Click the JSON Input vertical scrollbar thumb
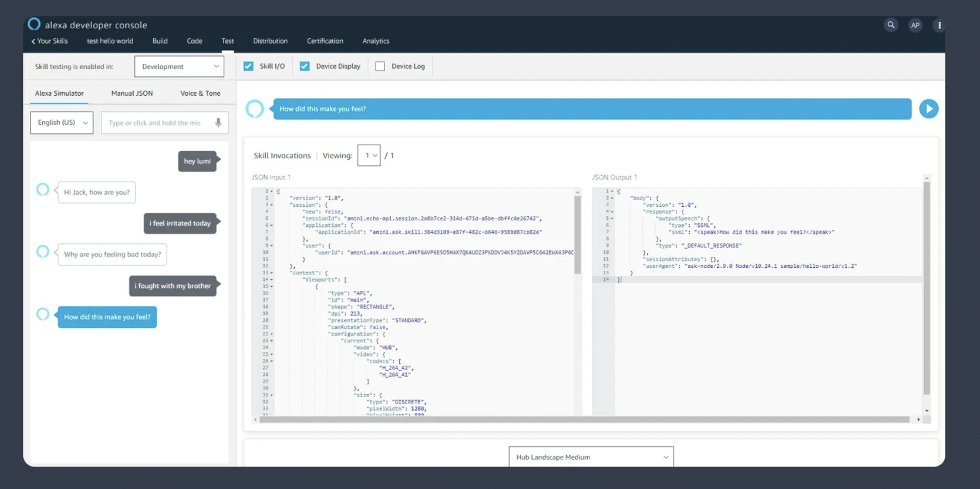The height and width of the screenshot is (489, 980). 577,234
